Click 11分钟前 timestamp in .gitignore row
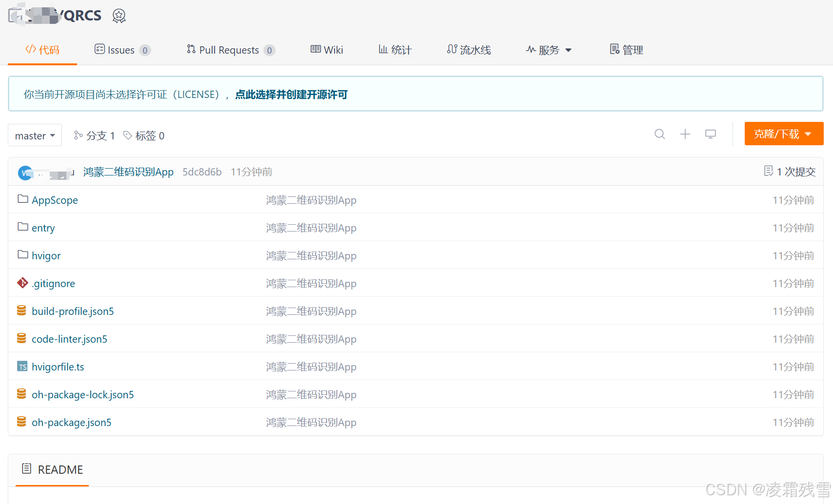This screenshot has width=833, height=504. coord(793,283)
